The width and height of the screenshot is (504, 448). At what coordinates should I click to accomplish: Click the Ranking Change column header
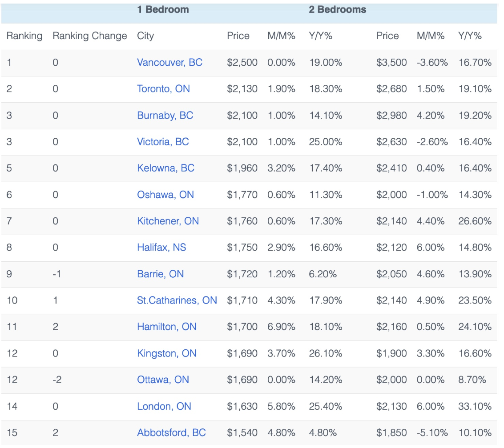tap(90, 36)
